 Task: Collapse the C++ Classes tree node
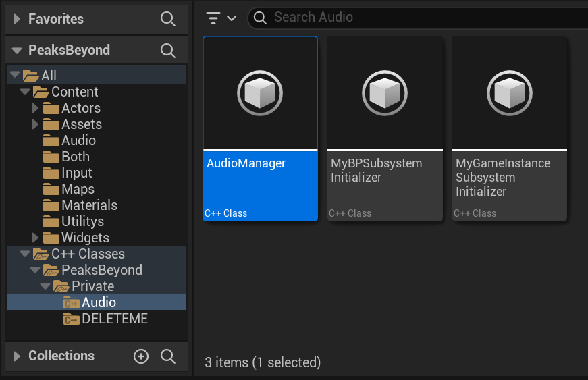tap(25, 254)
